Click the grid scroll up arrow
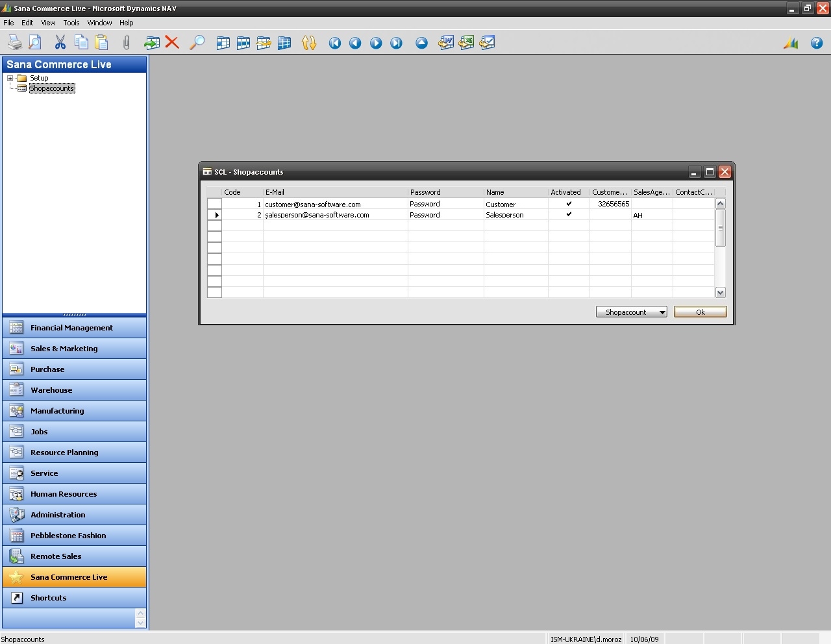The image size is (831, 644). click(x=720, y=204)
